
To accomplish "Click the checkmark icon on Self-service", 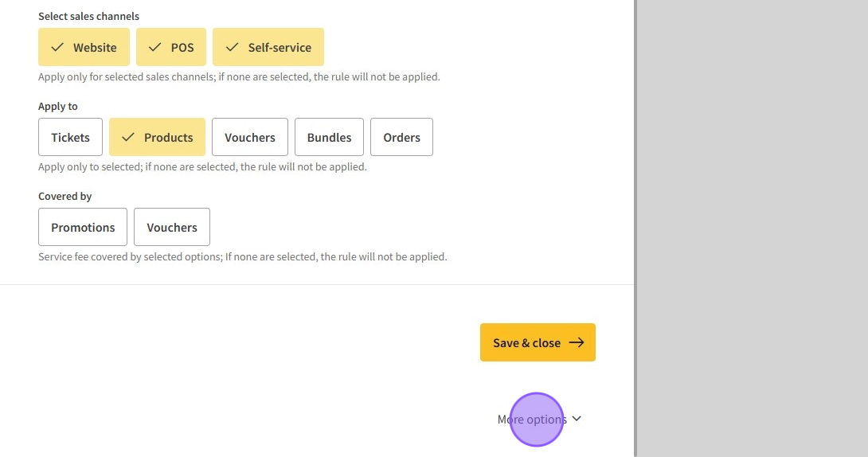I will (x=232, y=47).
